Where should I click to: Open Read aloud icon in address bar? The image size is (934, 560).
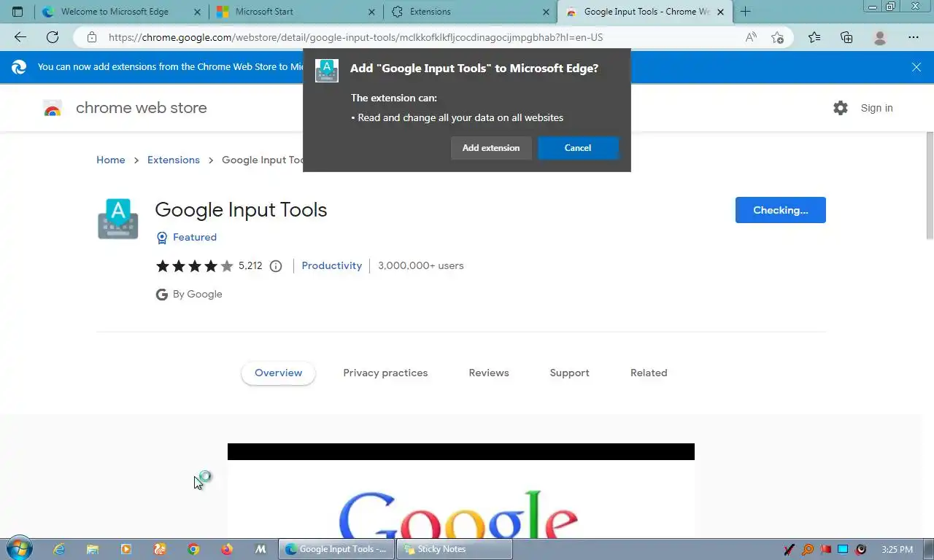(751, 37)
